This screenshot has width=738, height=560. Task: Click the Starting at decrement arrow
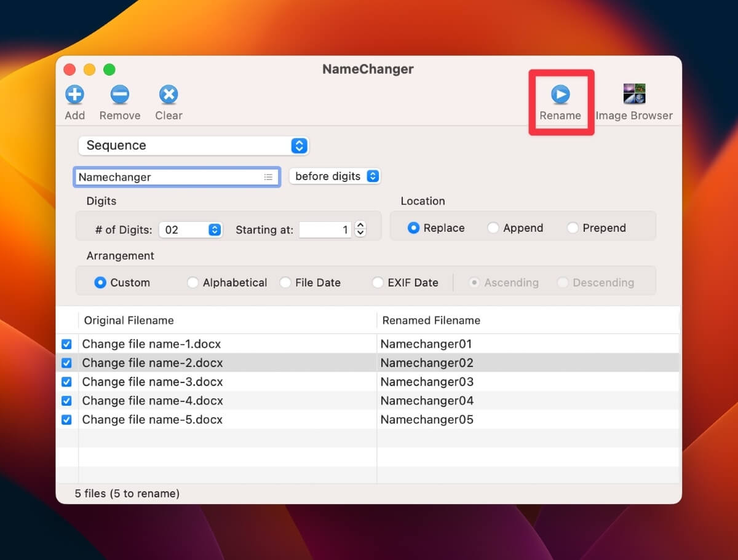[x=360, y=232]
